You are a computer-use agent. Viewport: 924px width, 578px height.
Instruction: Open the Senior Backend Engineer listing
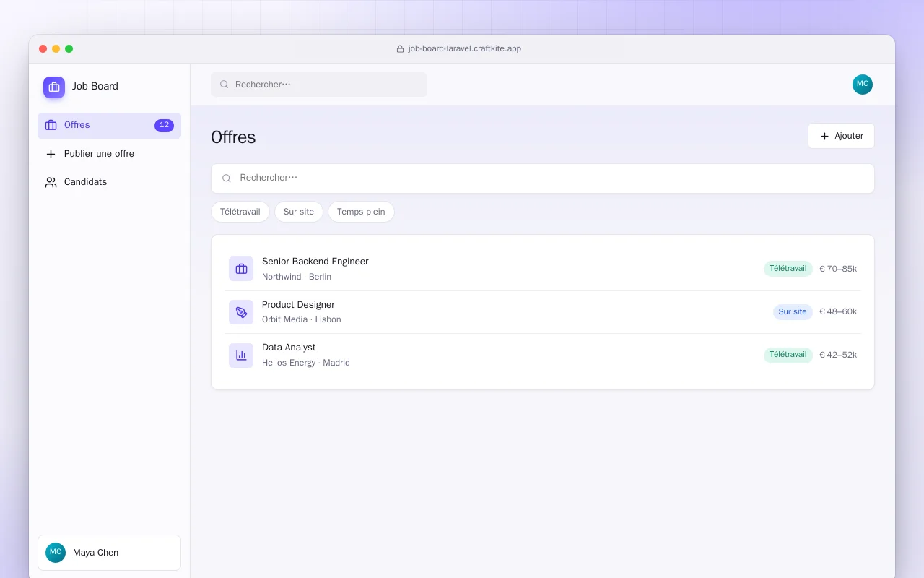pos(543,269)
